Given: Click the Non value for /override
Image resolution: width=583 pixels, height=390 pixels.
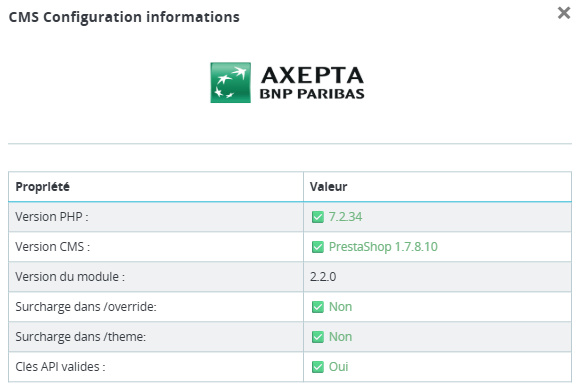Looking at the screenshot, I should (x=340, y=307).
